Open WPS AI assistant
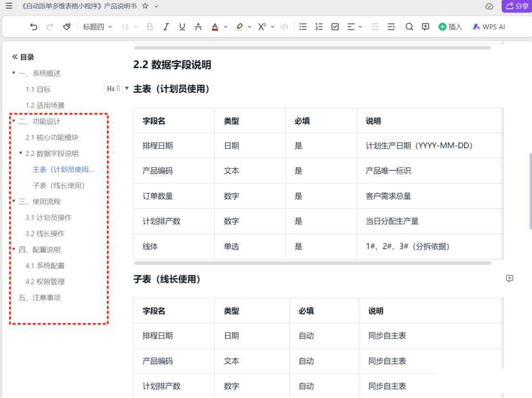Screen dimensions: 532x398 [x=489, y=27]
